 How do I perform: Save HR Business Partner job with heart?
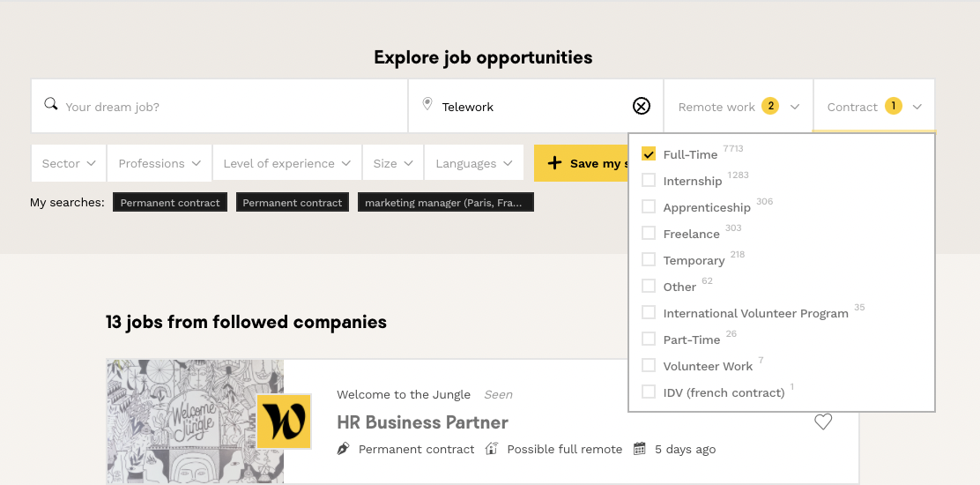823,422
